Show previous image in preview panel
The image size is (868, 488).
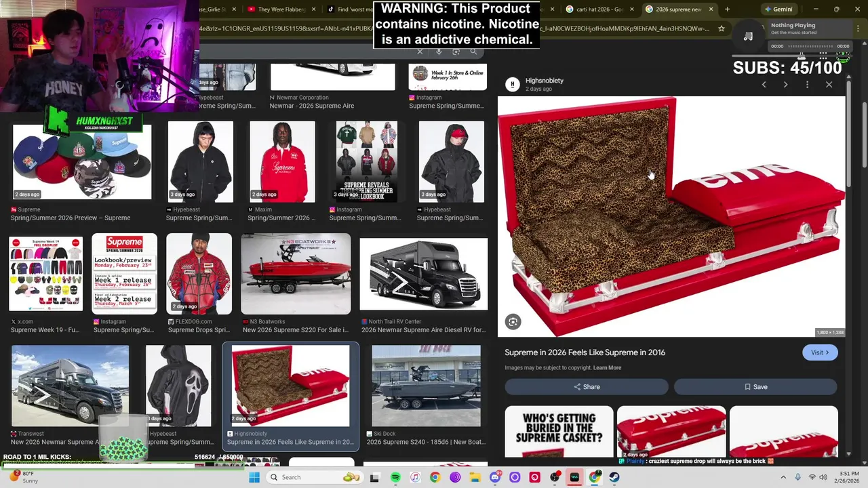(764, 85)
